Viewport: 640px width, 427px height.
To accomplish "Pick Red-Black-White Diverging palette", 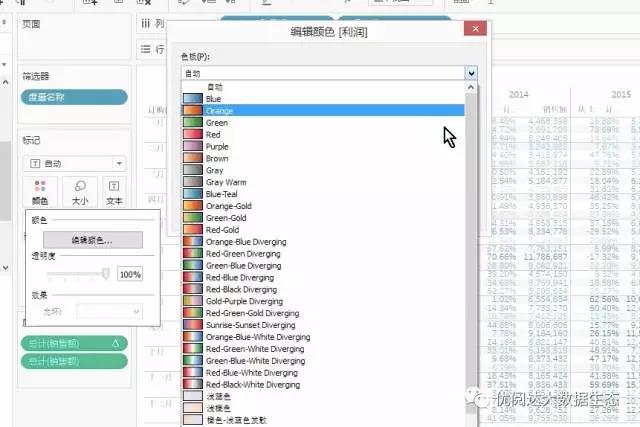I will (323, 385).
